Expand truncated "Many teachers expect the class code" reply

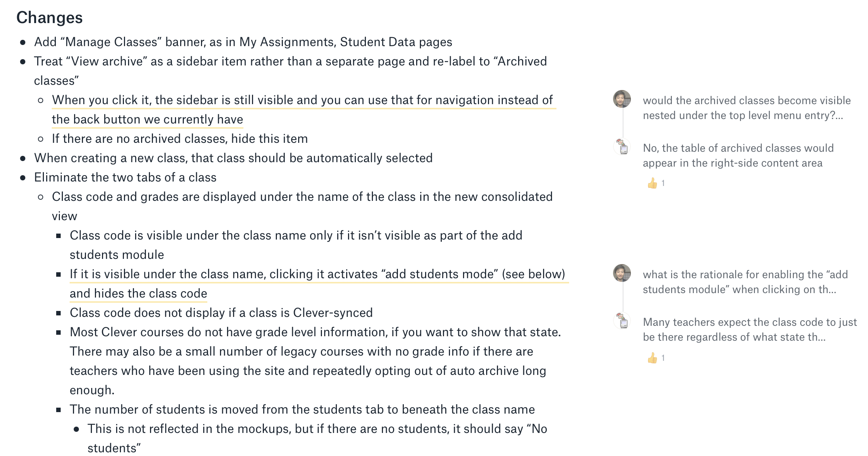tap(750, 330)
